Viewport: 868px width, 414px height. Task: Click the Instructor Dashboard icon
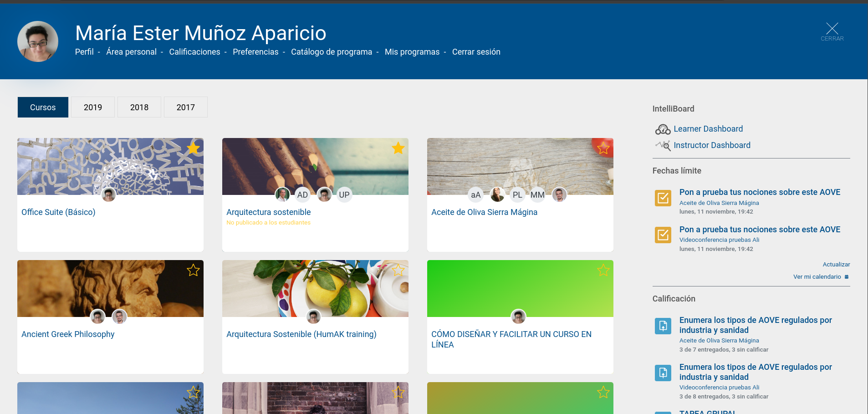tap(663, 145)
